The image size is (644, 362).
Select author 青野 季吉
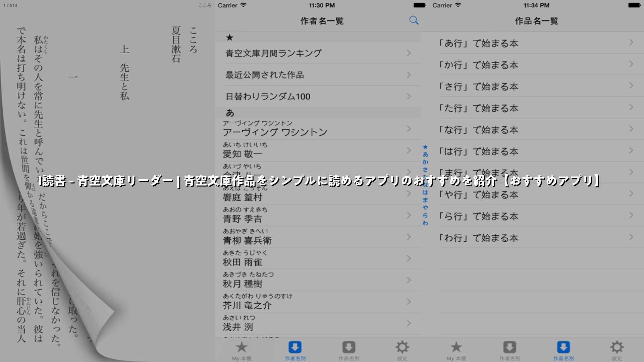tap(318, 215)
